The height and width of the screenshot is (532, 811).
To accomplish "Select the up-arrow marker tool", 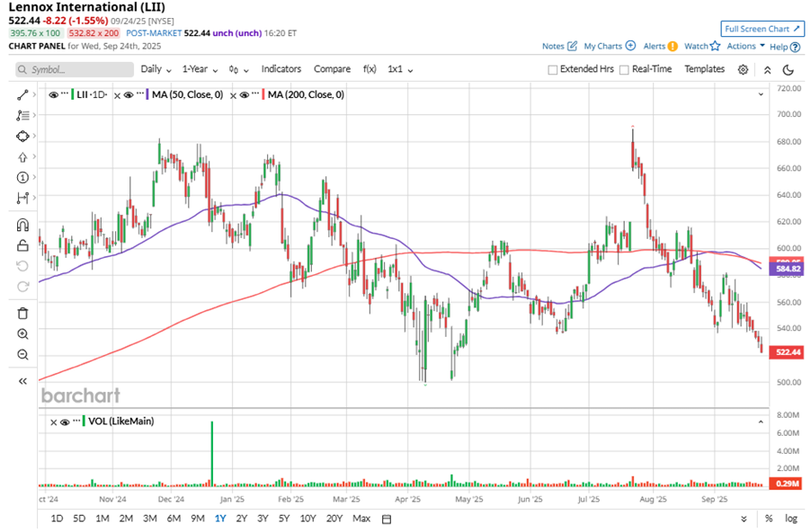I will (x=22, y=156).
